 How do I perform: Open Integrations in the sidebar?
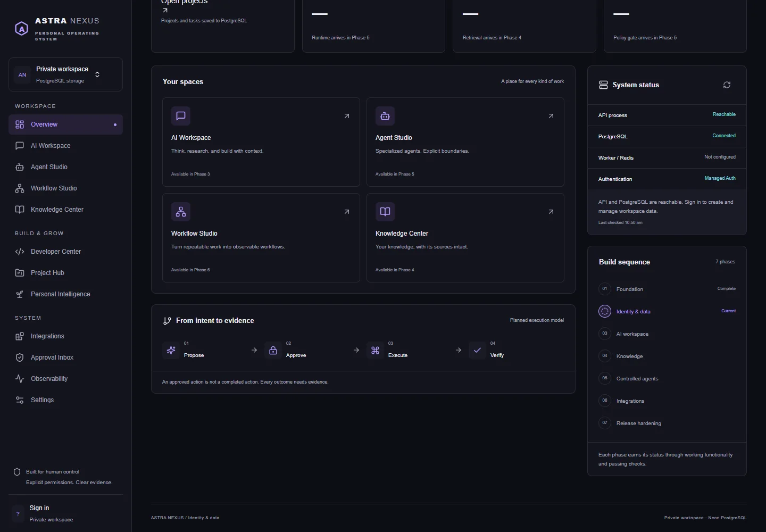pos(65,336)
